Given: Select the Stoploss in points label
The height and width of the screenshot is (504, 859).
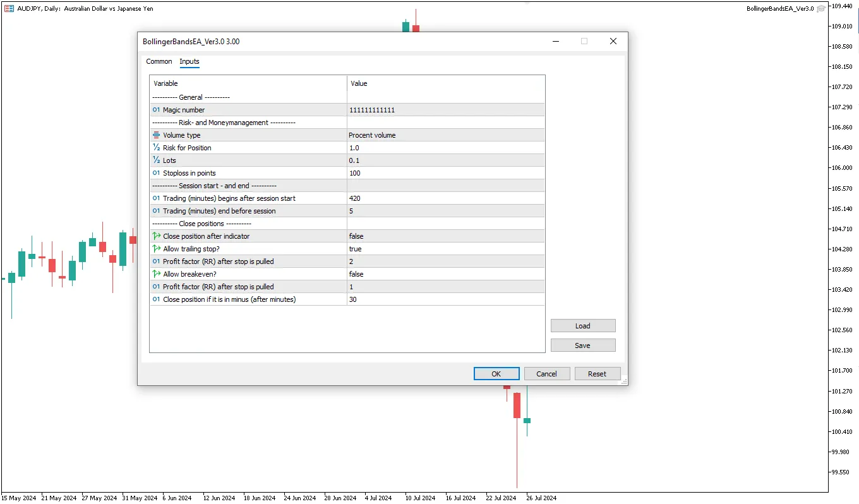Looking at the screenshot, I should click(189, 173).
